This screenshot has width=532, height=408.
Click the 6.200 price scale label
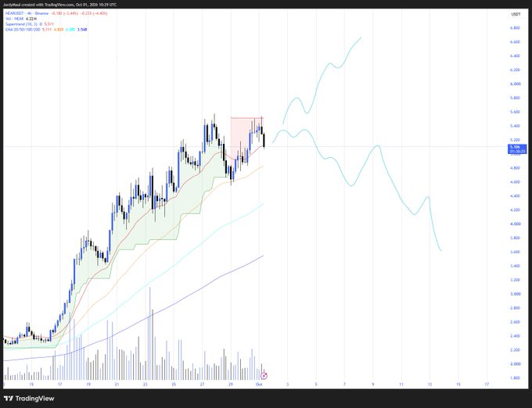pyautogui.click(x=515, y=70)
